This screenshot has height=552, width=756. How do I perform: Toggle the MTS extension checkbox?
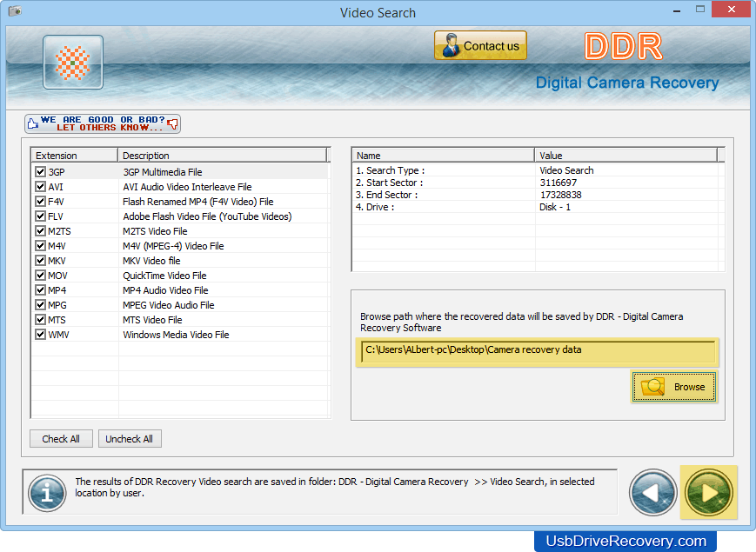[41, 319]
